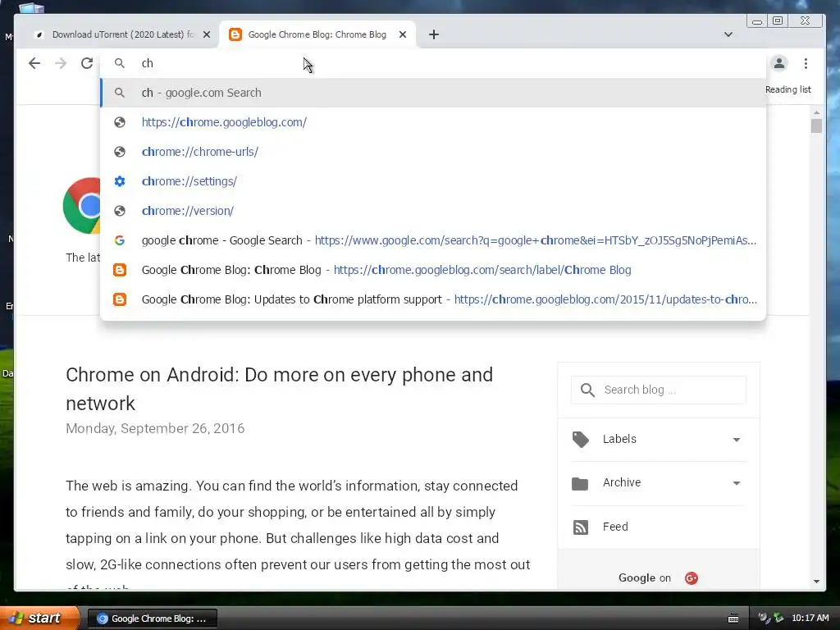
Task: Expand the Archive dropdown arrow
Action: pyautogui.click(x=737, y=482)
